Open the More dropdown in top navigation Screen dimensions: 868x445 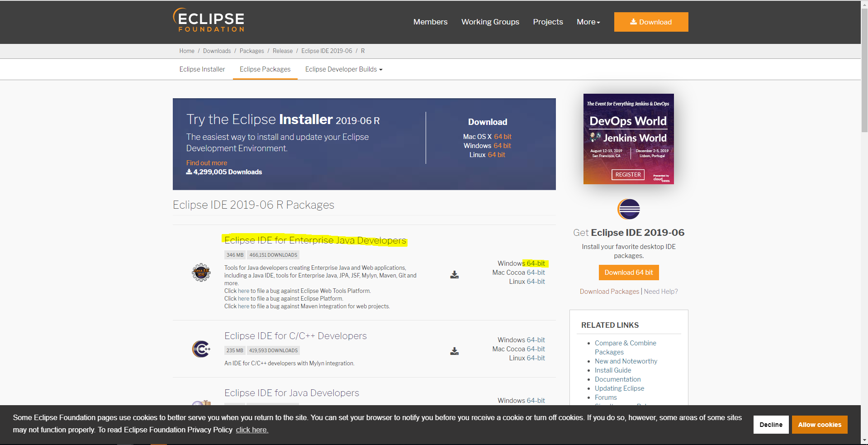(588, 22)
